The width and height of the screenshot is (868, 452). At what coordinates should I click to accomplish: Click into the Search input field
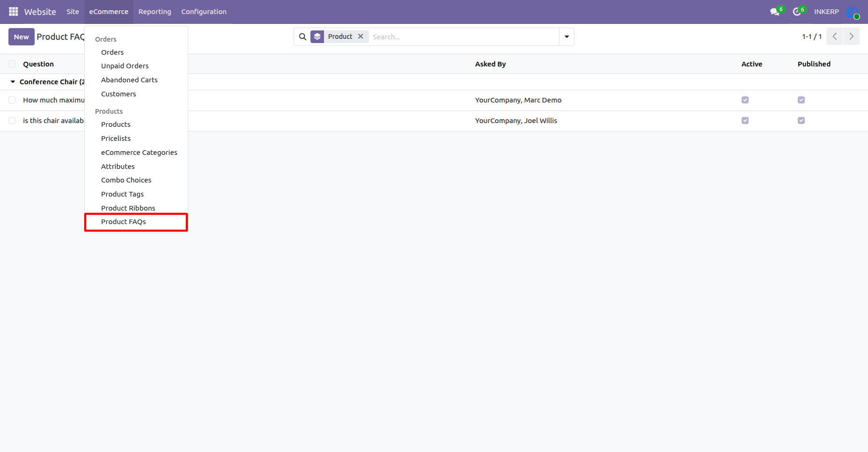[463, 36]
